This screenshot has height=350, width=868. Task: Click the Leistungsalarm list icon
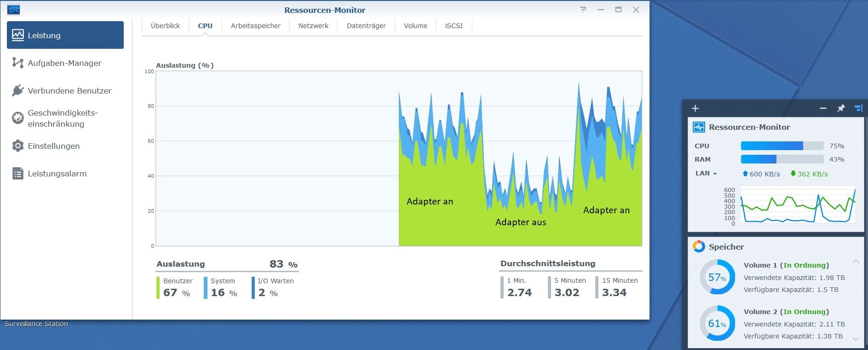click(17, 174)
